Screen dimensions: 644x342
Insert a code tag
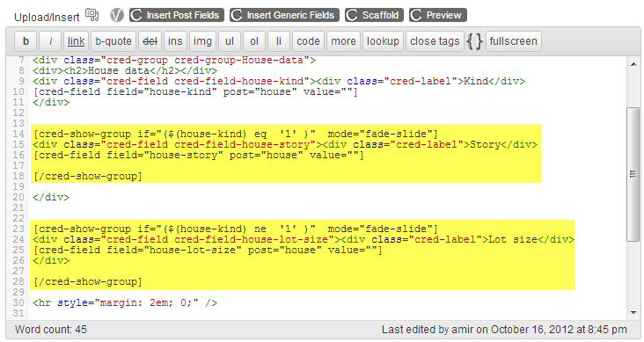click(308, 41)
